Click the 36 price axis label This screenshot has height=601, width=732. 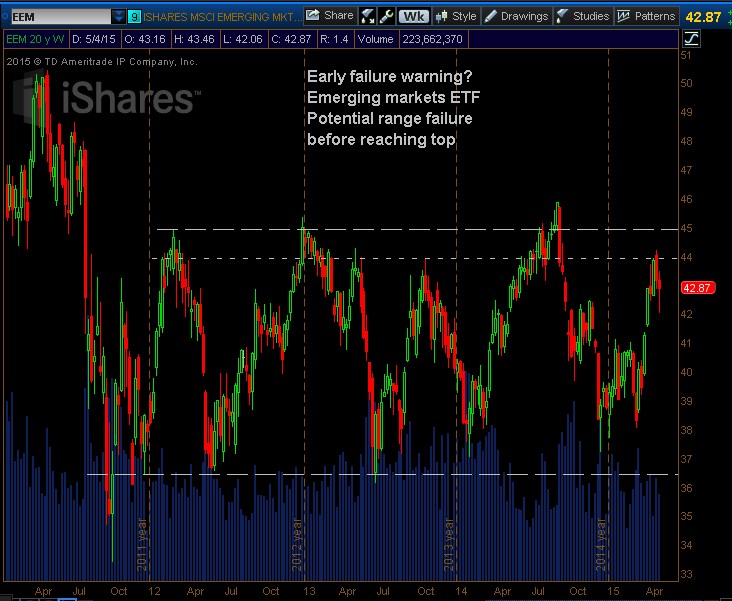686,488
